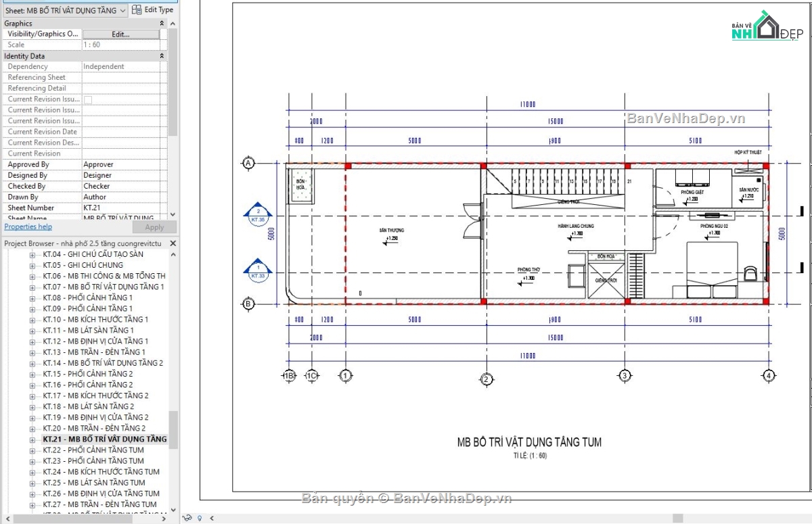Viewport: 812px width, 524px height.
Task: Select KT.08 - PHỐI CẢNH TẦNG 1 sheet
Action: [x=87, y=297]
